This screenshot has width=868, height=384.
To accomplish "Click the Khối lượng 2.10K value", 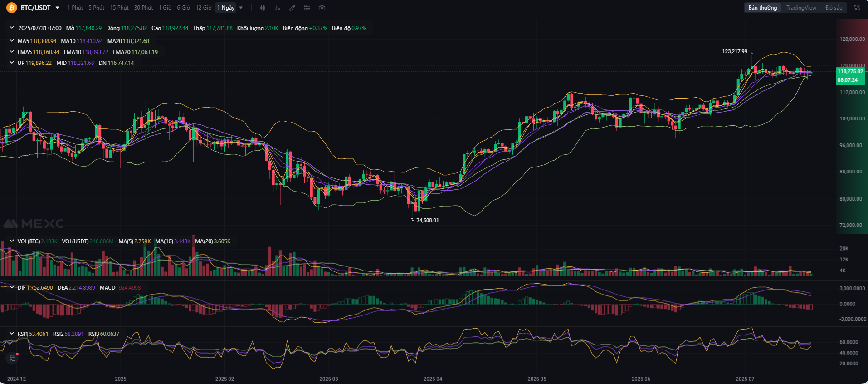I will coord(272,28).
